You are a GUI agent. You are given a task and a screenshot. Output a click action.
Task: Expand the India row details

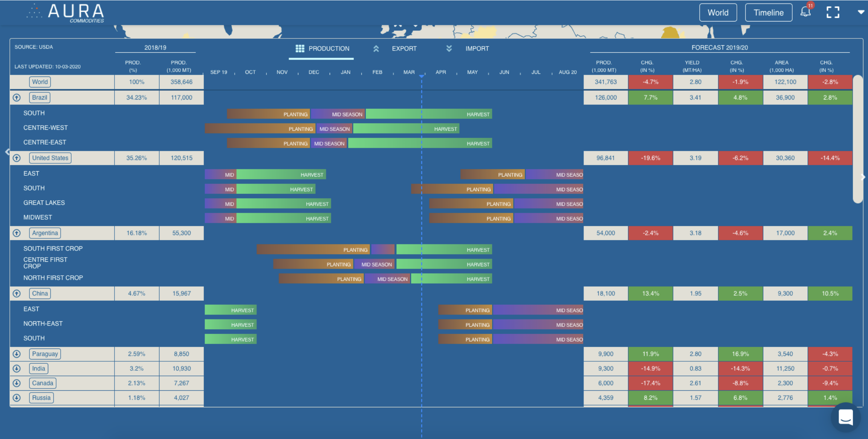point(17,368)
